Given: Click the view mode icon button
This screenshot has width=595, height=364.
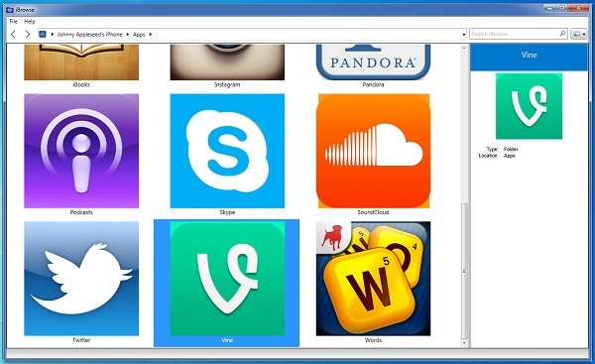Looking at the screenshot, I should point(576,34).
